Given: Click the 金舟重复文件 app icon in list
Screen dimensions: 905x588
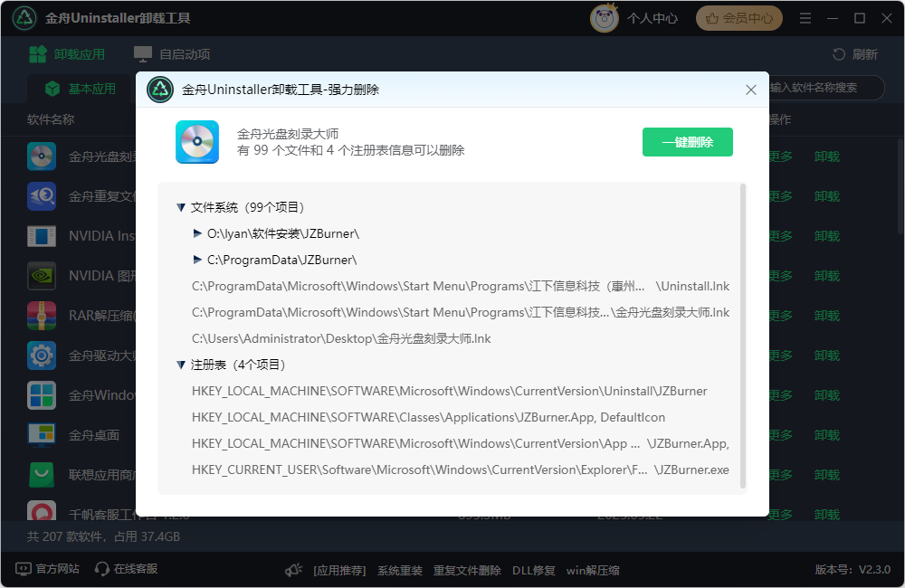Looking at the screenshot, I should 42,196.
